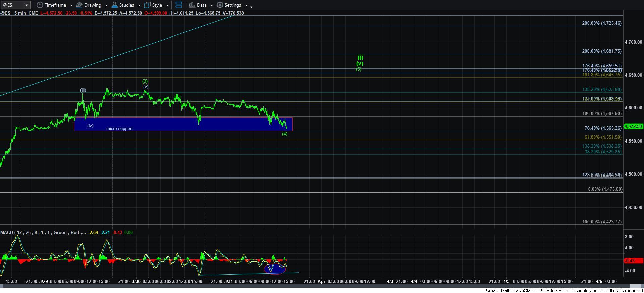Click the 4,650.00 price axis label
This screenshot has width=644, height=293.
click(633, 75)
